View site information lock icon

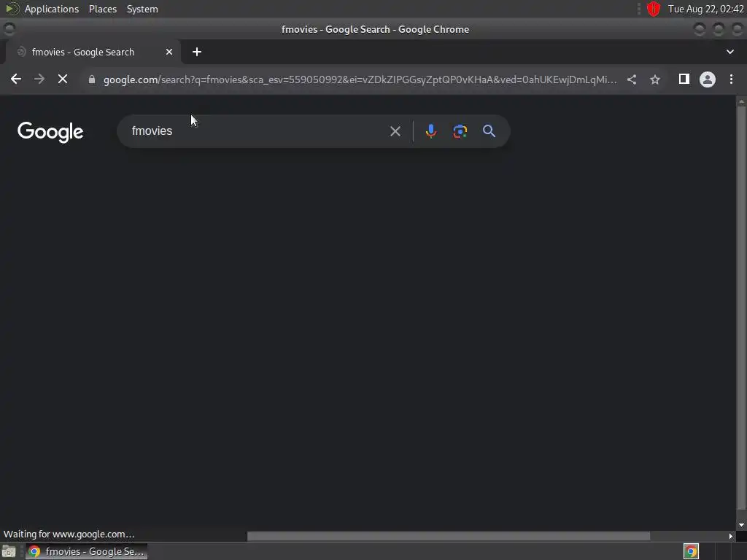(x=92, y=79)
